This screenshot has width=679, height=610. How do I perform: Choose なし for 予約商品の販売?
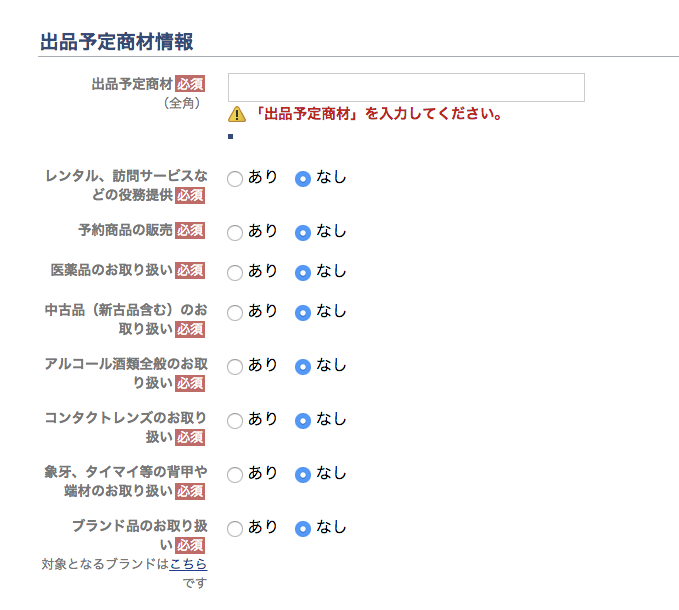[x=303, y=233]
